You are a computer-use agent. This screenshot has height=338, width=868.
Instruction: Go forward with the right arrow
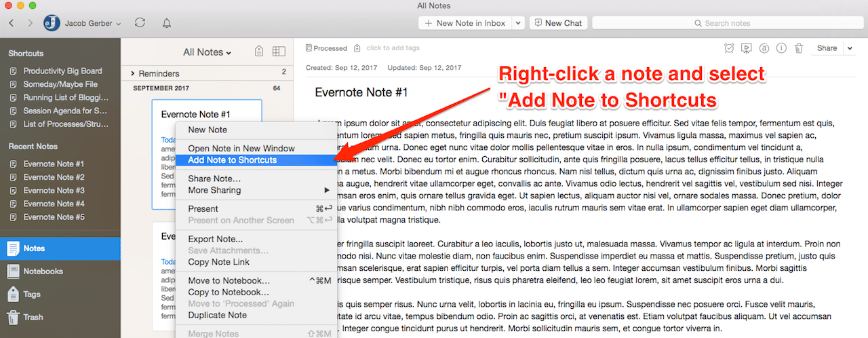click(30, 23)
